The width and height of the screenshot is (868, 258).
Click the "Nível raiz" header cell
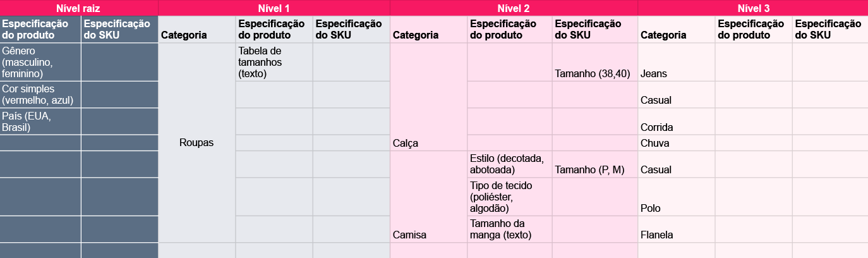click(78, 8)
